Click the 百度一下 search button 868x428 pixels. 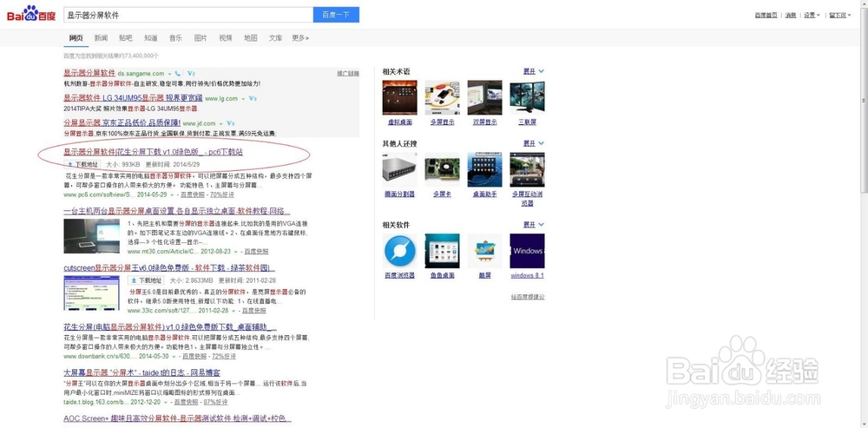point(336,15)
